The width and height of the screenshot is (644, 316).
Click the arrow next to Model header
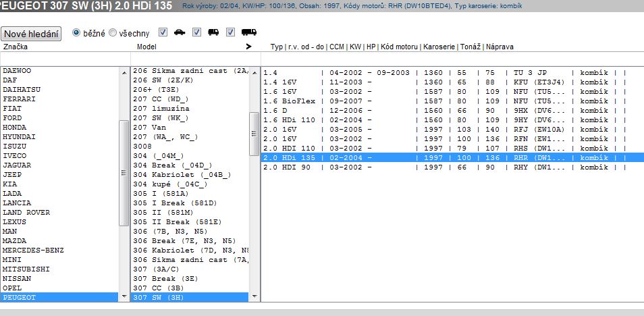tap(248, 47)
